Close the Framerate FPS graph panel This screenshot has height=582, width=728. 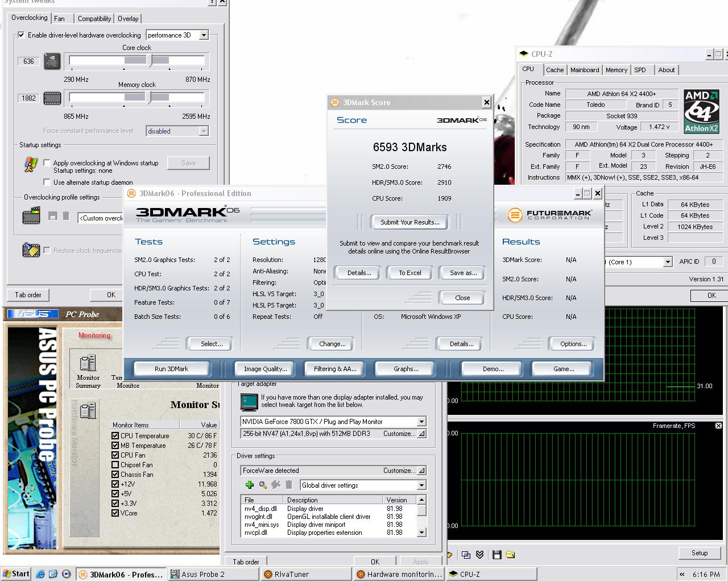tap(718, 426)
